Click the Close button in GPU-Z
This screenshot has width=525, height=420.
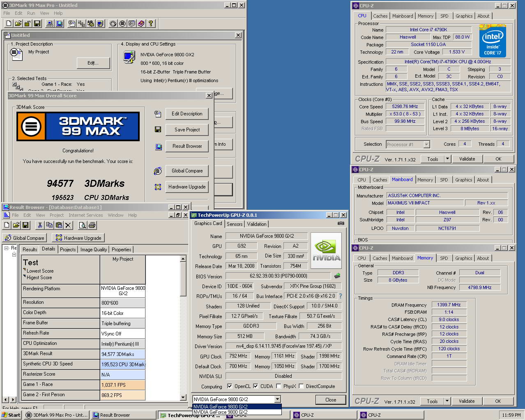point(331,400)
